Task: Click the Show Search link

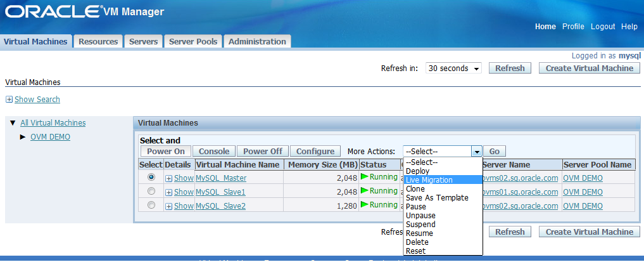Action: click(x=37, y=100)
